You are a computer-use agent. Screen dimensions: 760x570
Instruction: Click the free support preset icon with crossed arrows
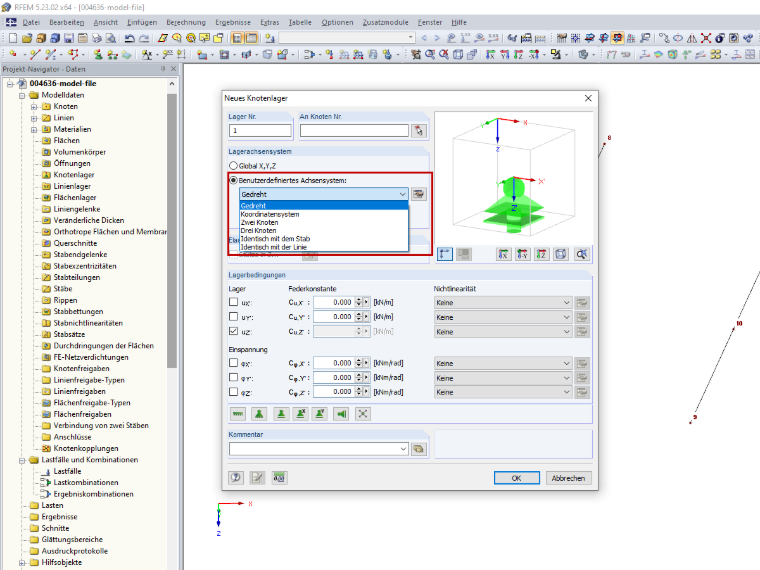363,414
